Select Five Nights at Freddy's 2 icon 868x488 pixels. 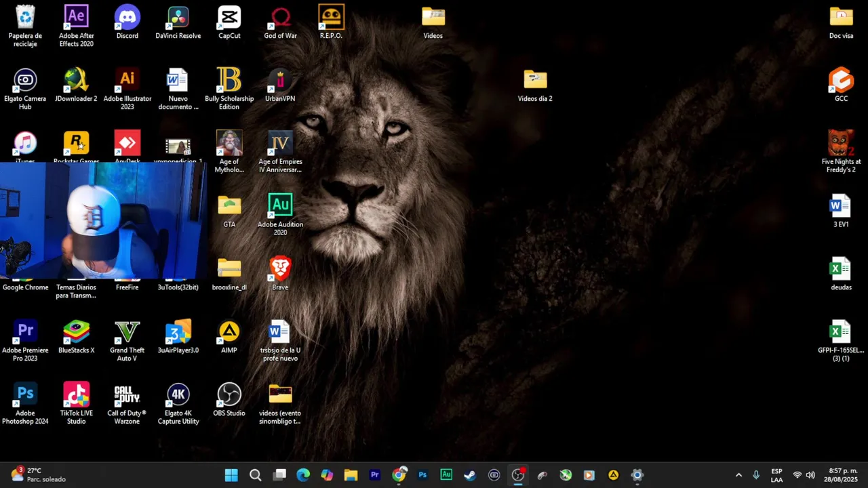pyautogui.click(x=841, y=152)
